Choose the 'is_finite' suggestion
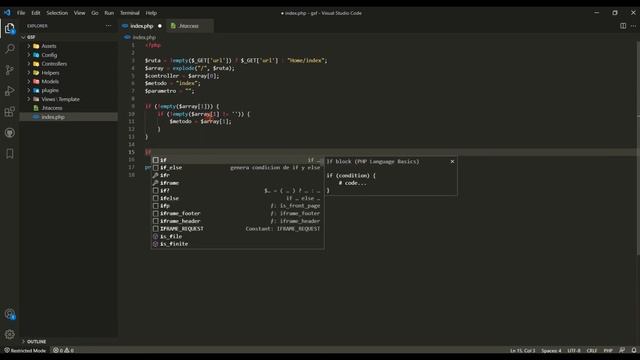 pos(238,244)
